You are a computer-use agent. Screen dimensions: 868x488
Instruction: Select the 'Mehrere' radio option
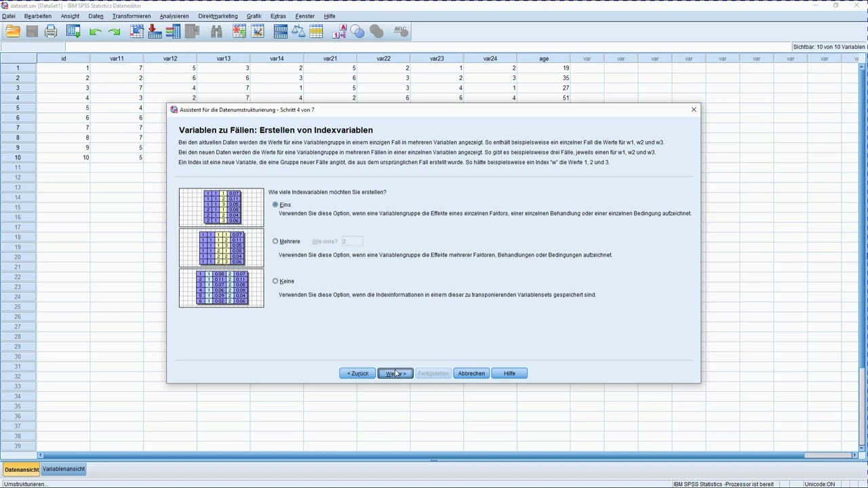pos(275,241)
